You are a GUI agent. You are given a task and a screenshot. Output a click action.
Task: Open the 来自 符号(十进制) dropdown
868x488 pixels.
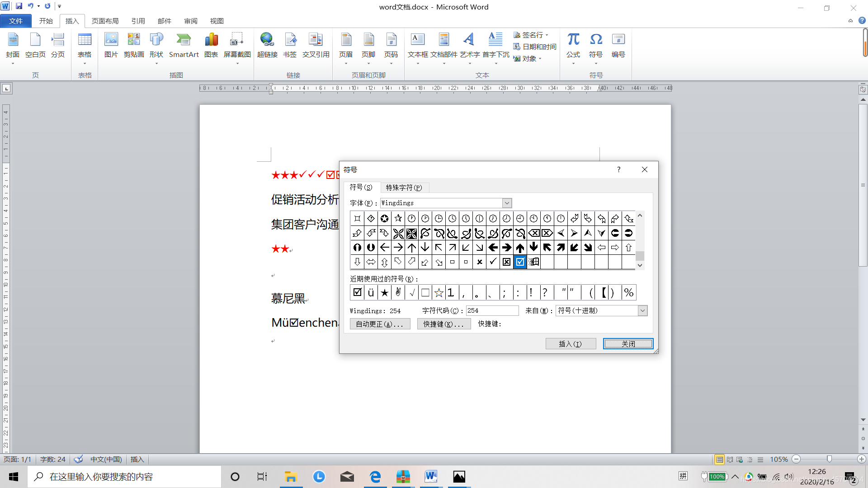[x=642, y=310]
